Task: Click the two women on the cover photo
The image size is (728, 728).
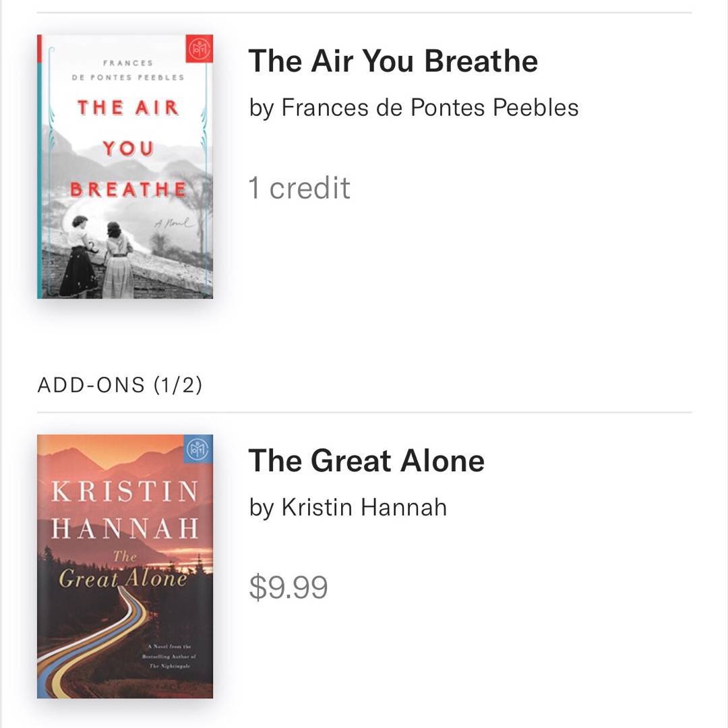Action: tap(96, 262)
